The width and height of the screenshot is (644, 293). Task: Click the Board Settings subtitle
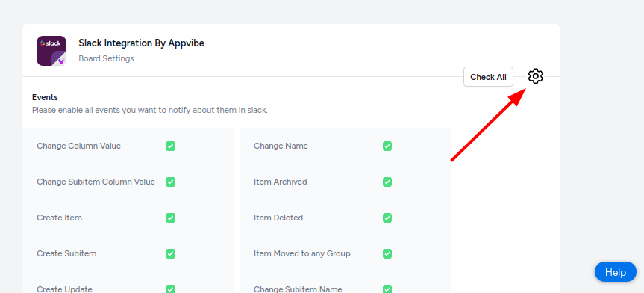(107, 58)
